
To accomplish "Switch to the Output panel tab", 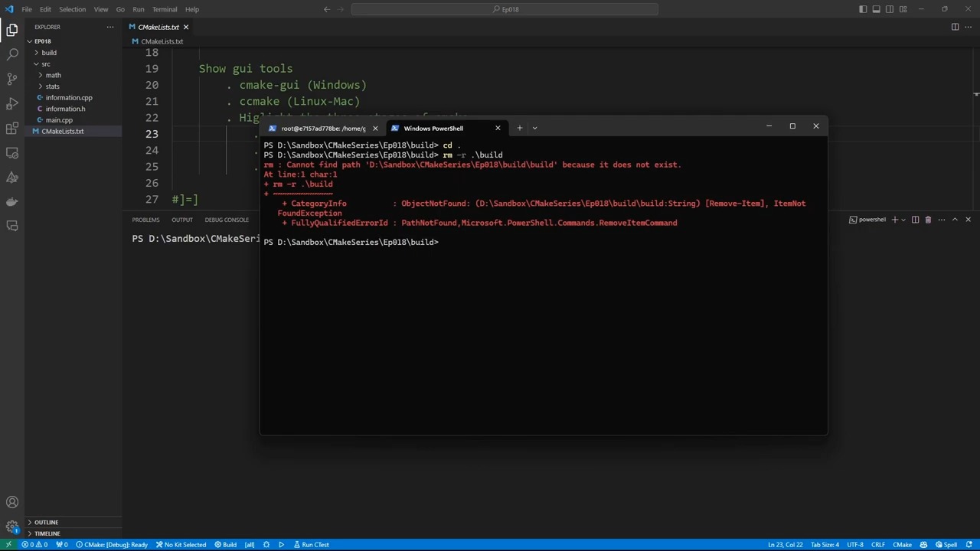I will [182, 220].
